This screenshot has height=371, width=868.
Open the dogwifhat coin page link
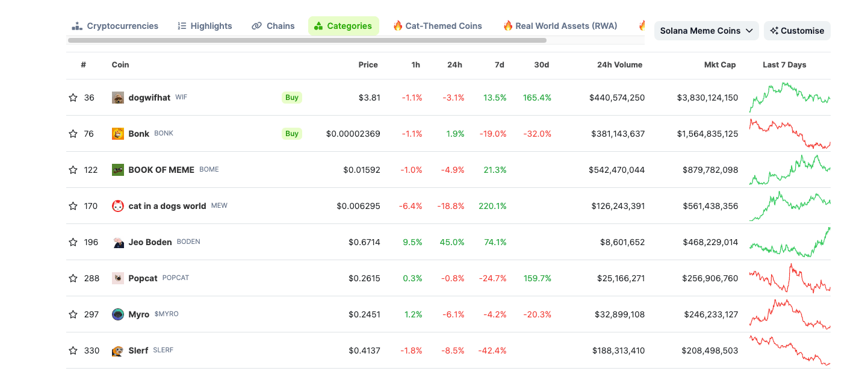[149, 98]
